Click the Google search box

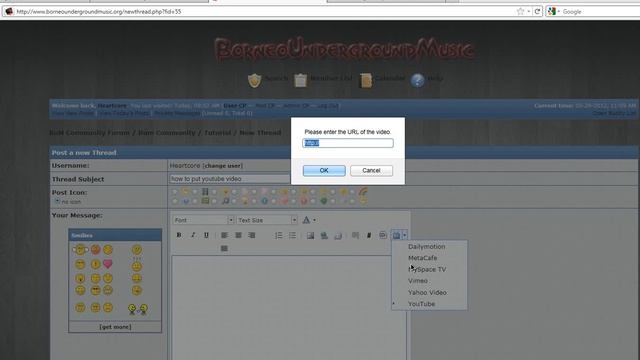point(600,11)
